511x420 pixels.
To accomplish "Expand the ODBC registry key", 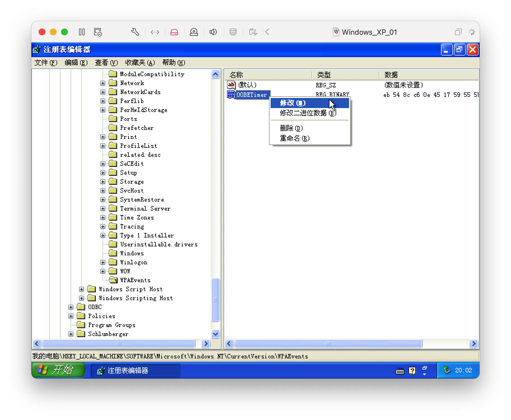I will (x=71, y=307).
